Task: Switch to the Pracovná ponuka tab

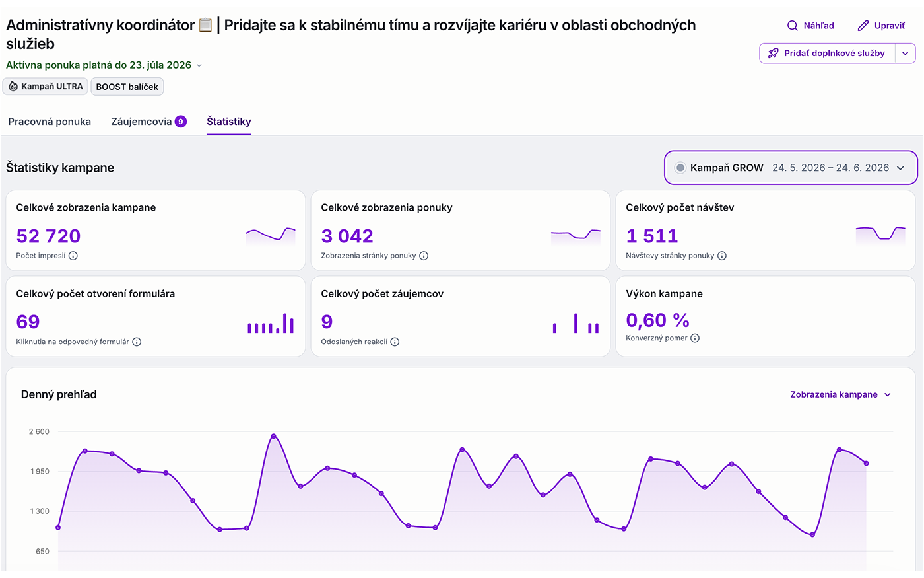Action: point(49,122)
